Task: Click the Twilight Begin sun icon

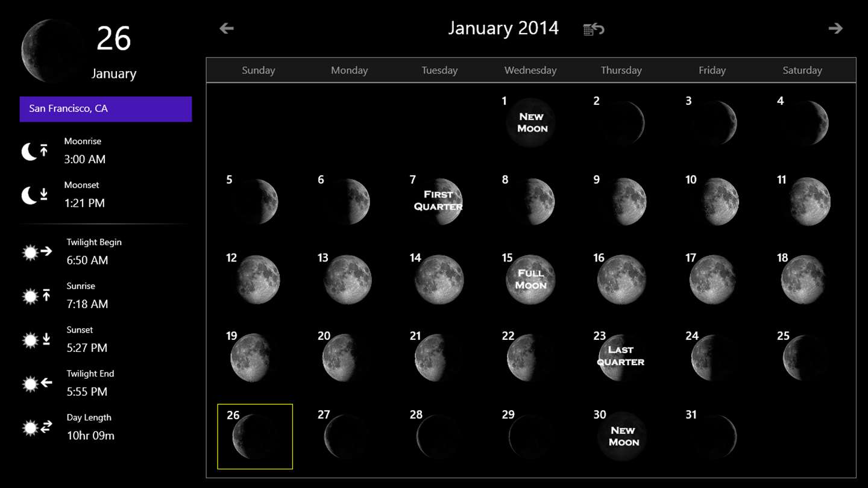Action: coord(37,252)
